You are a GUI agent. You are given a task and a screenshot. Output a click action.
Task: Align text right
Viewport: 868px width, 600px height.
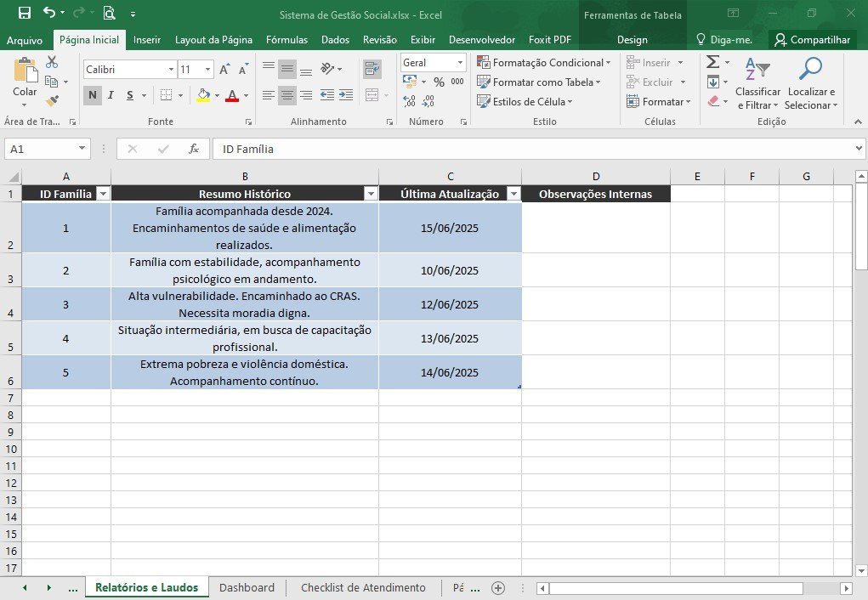[305, 95]
